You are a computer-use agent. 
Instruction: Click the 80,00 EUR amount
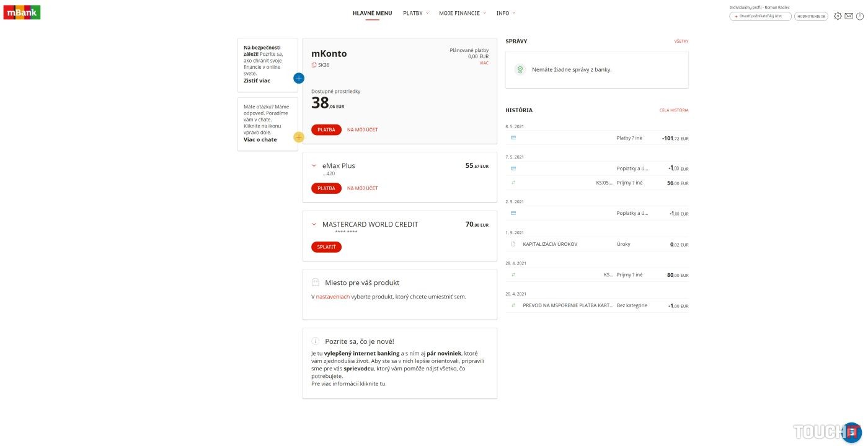click(x=678, y=275)
